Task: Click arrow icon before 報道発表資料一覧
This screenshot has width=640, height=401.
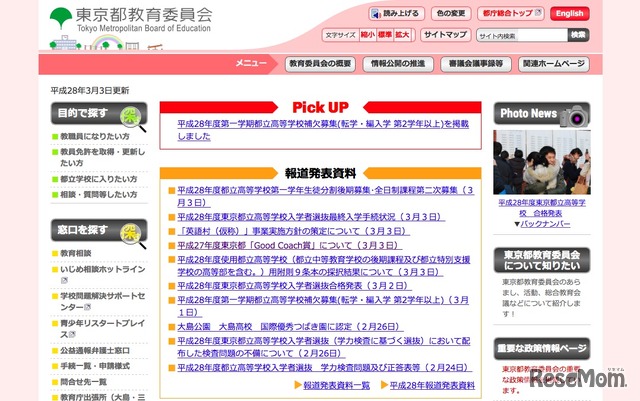Action: coord(298,385)
